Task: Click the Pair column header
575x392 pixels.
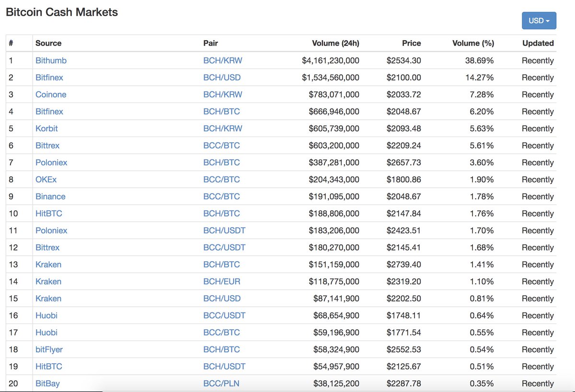Action: 210,43
